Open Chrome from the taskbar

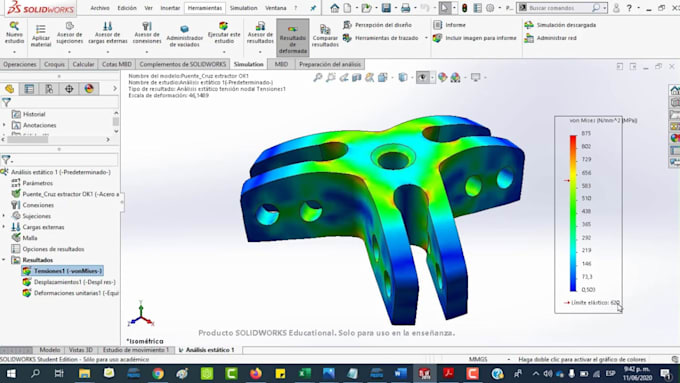(158, 373)
